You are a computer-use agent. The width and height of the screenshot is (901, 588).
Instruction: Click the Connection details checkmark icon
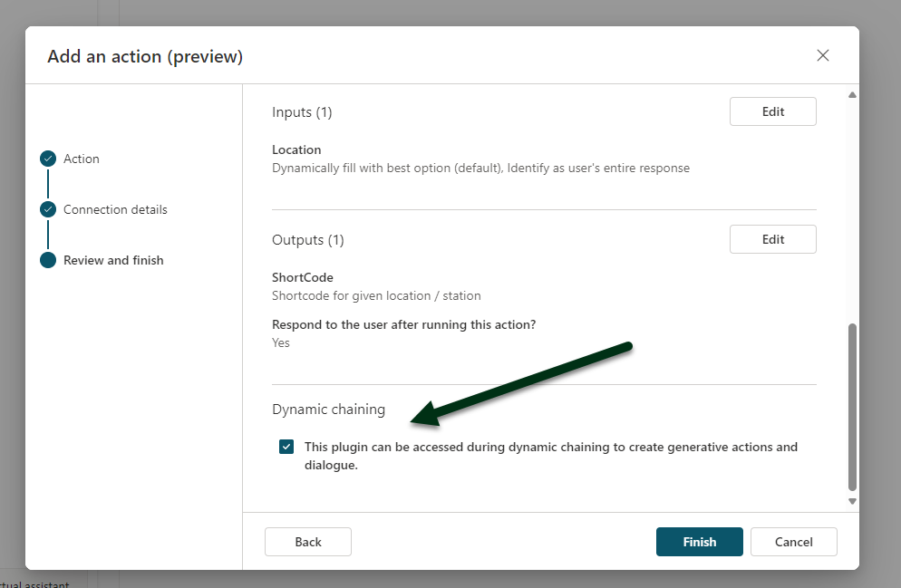coord(48,209)
